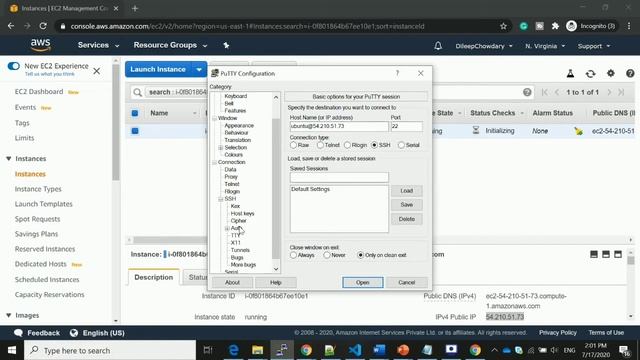Open the Chrome three-dot menu
Viewport: 640px width, 360px height.
629,26
